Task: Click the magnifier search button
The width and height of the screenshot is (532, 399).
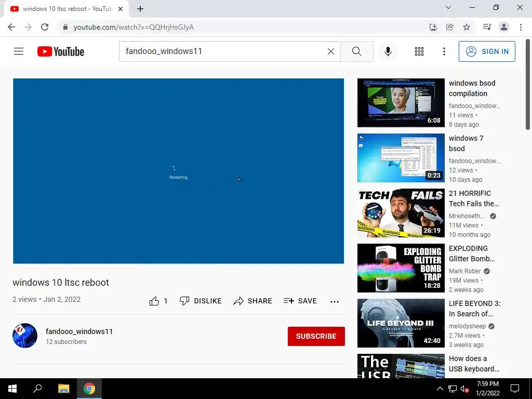Action: 356,51
